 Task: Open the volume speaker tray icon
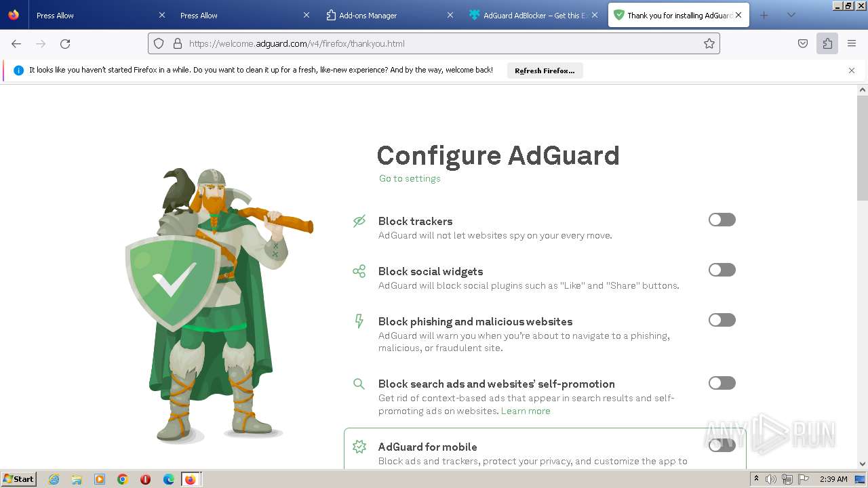tap(771, 479)
